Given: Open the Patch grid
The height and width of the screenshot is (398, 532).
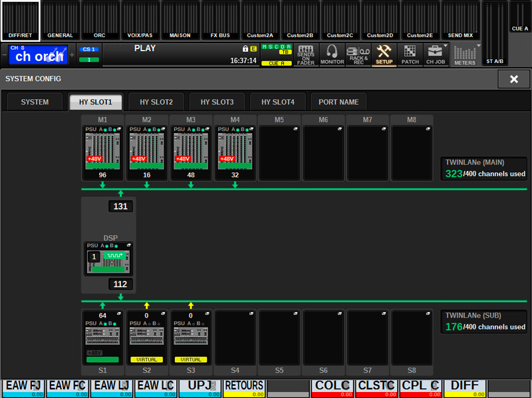Looking at the screenshot, I should [410, 54].
